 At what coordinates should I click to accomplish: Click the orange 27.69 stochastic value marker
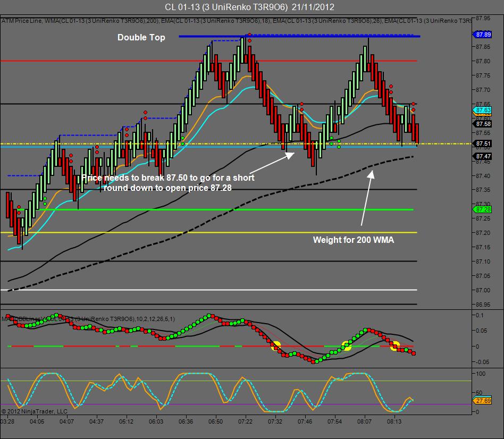(x=482, y=401)
